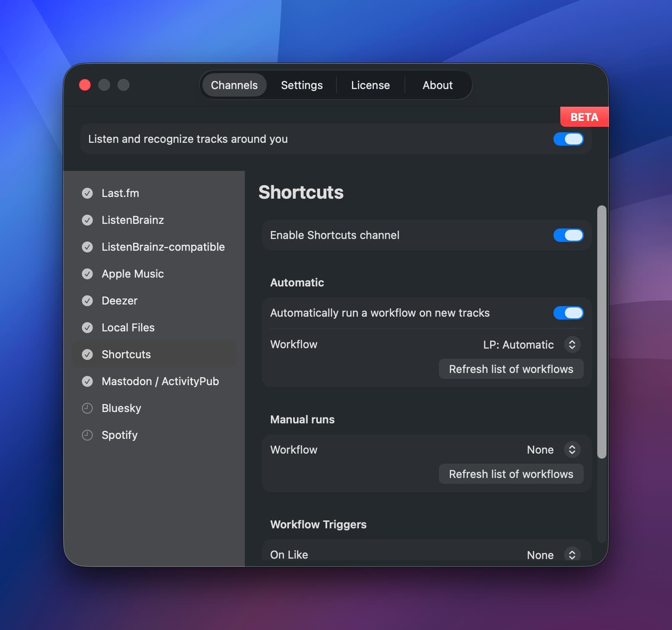Select ListenBrainz-compatible channel in sidebar
Image resolution: width=672 pixels, height=630 pixels.
click(163, 247)
